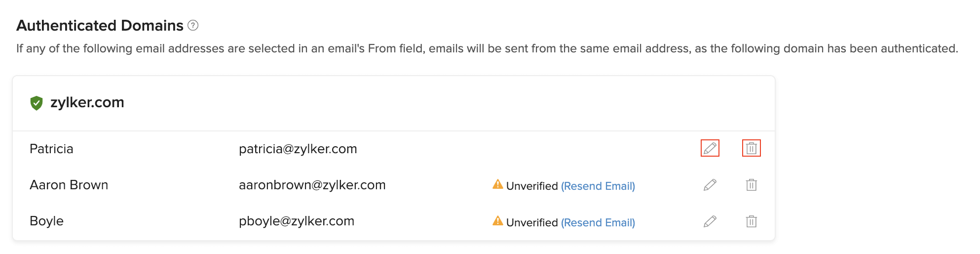Edit the Patricia sender entry
Screen dimensions: 980x254
[710, 148]
